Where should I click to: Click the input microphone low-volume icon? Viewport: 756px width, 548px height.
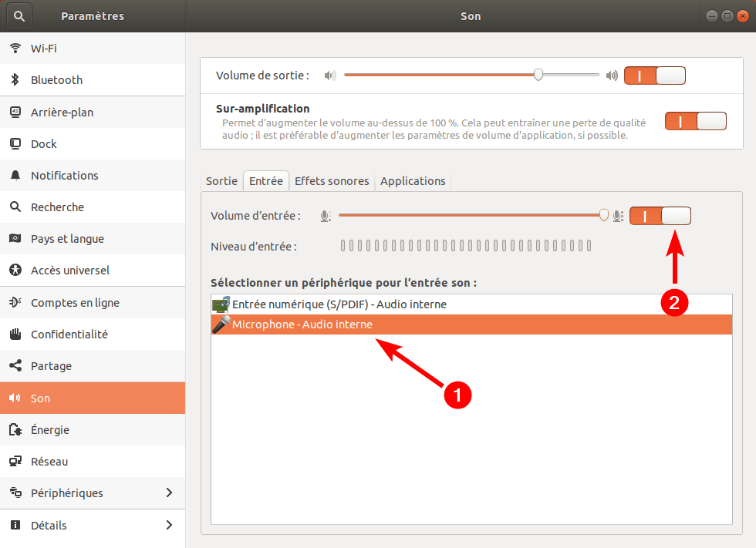click(326, 217)
